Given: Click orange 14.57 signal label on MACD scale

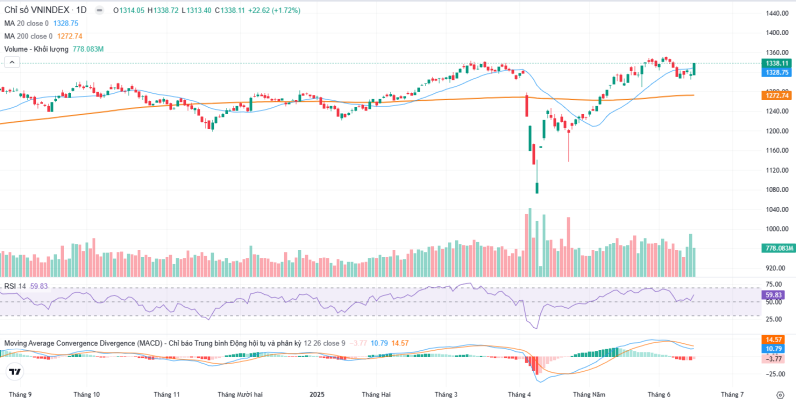Looking at the screenshot, I should 774,340.
